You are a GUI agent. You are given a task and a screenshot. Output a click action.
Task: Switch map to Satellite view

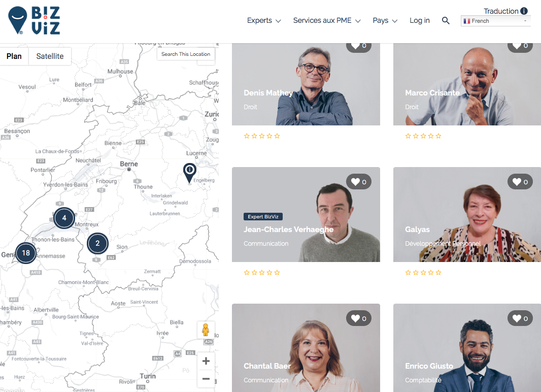tap(50, 56)
